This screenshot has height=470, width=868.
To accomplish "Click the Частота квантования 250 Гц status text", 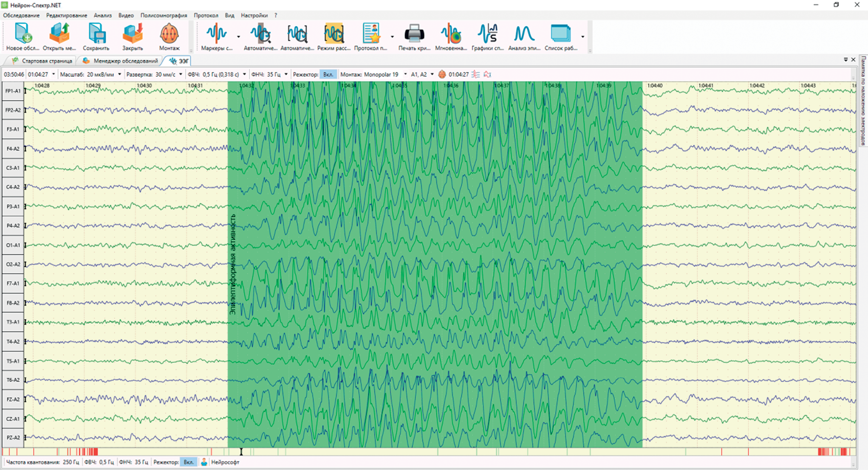I will pos(42,462).
